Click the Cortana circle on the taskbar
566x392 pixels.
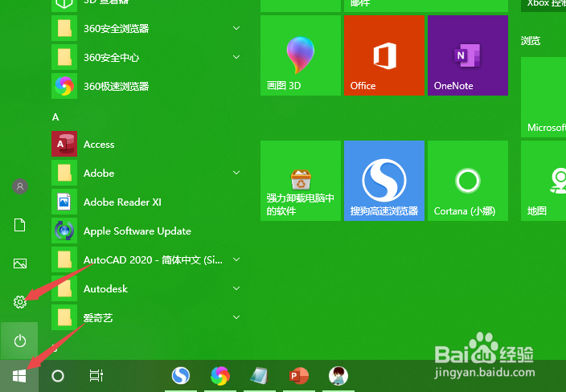(x=58, y=376)
